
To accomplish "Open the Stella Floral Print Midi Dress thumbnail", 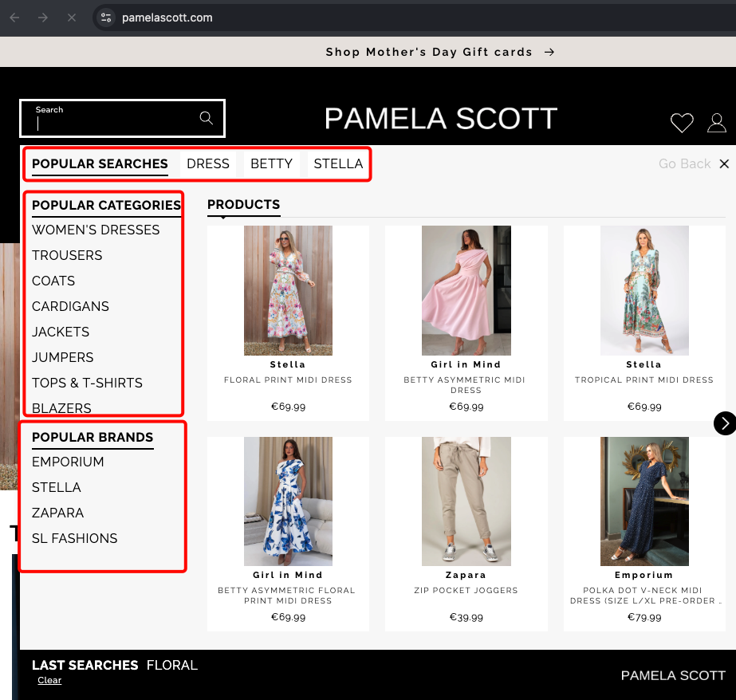I will coord(288,290).
